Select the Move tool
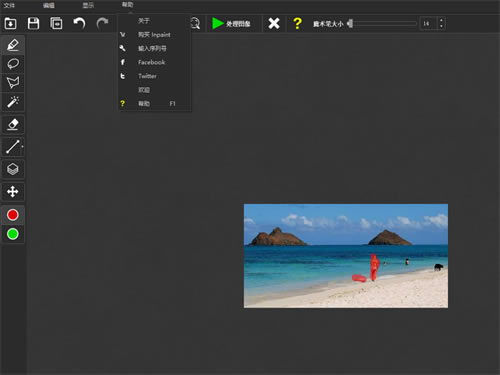This screenshot has height=375, width=500. [x=13, y=192]
